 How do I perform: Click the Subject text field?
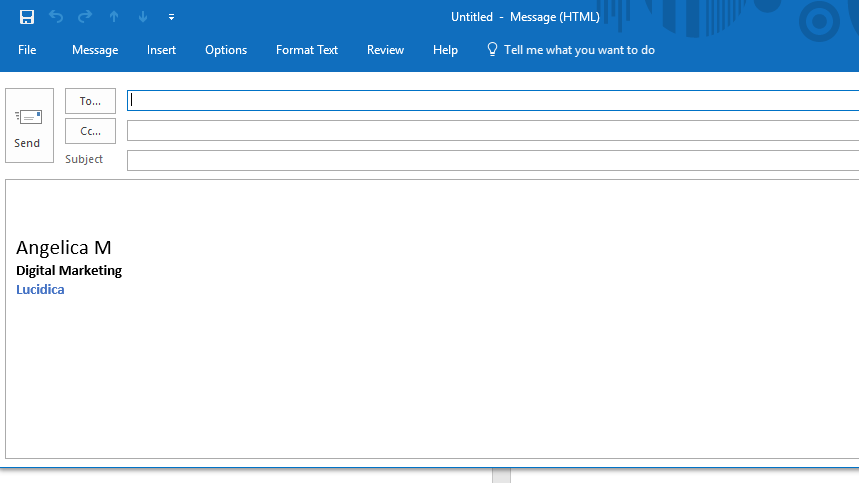click(x=492, y=160)
